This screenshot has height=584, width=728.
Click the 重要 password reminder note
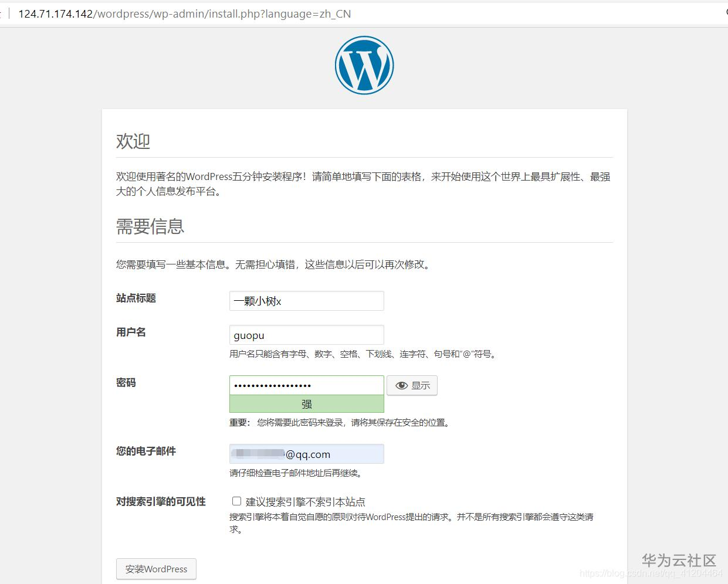point(341,422)
